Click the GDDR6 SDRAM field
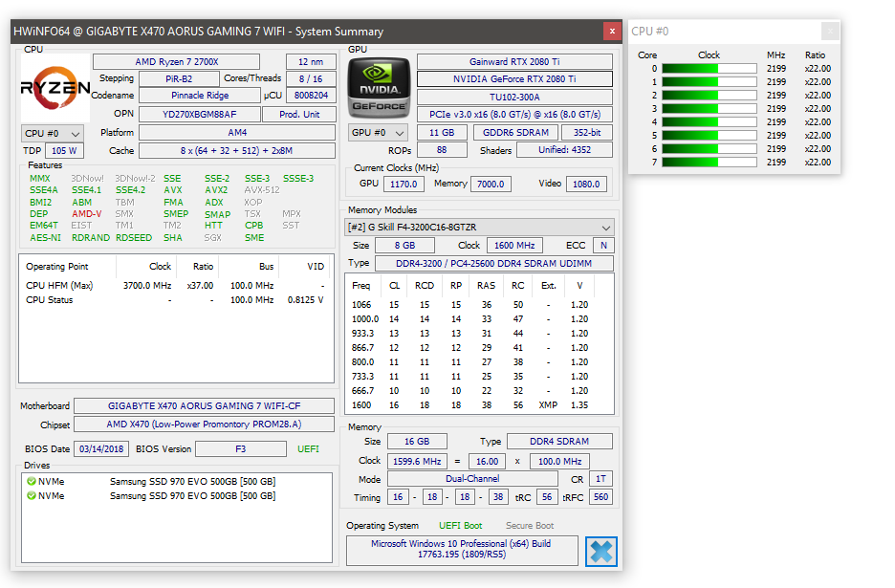895x588 pixels. click(x=515, y=133)
